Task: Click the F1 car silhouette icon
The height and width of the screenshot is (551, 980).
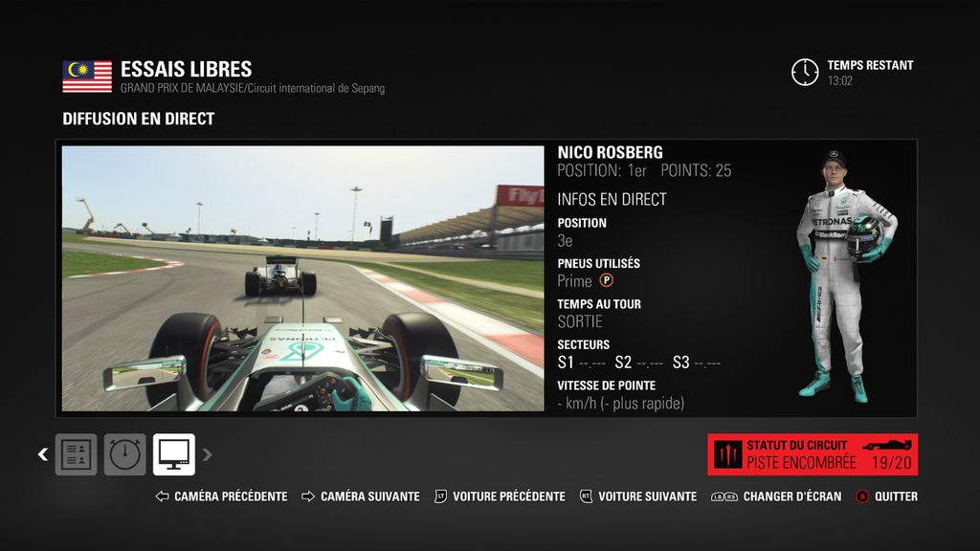Action: point(887,445)
